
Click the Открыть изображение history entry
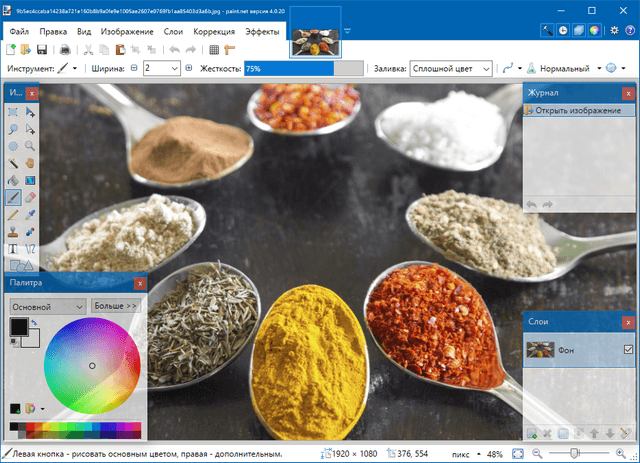(x=576, y=109)
